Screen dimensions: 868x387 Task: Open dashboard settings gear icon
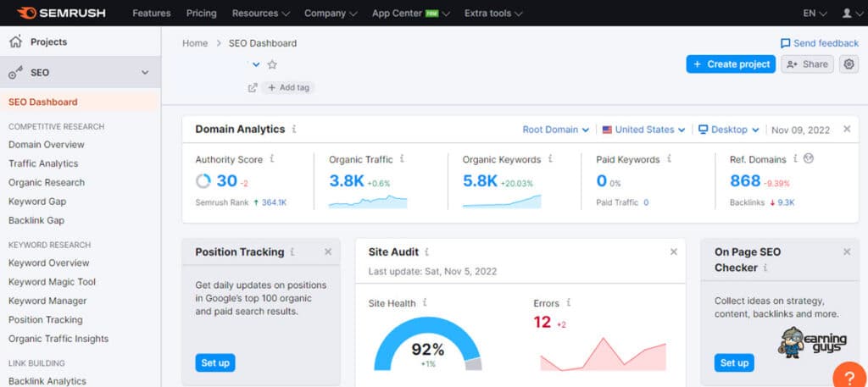click(x=849, y=64)
